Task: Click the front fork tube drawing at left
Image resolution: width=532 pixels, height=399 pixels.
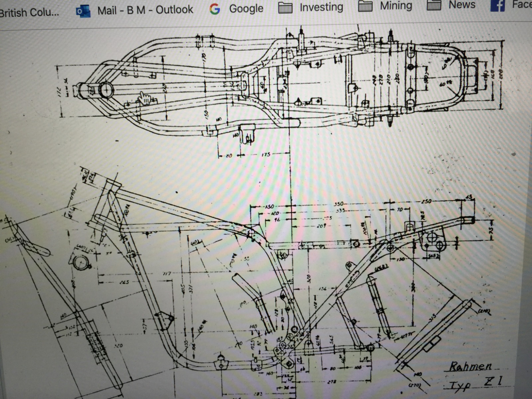Action: pos(66,299)
